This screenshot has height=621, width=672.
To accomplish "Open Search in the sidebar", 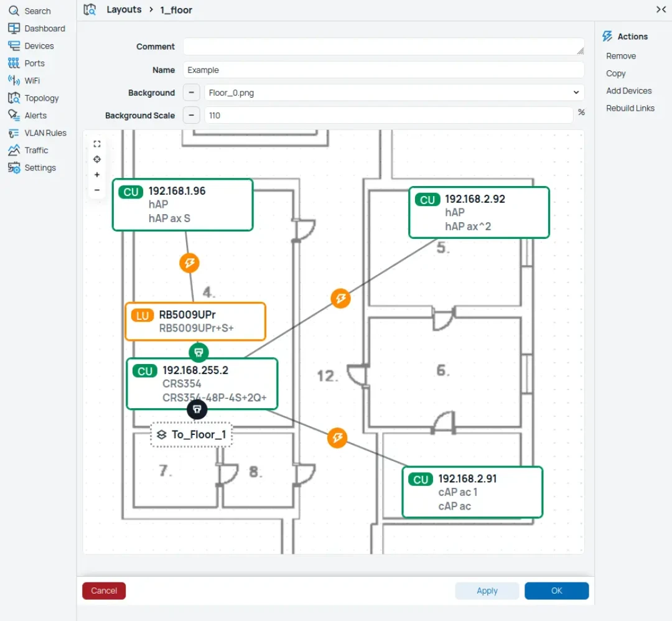I will pos(30,11).
